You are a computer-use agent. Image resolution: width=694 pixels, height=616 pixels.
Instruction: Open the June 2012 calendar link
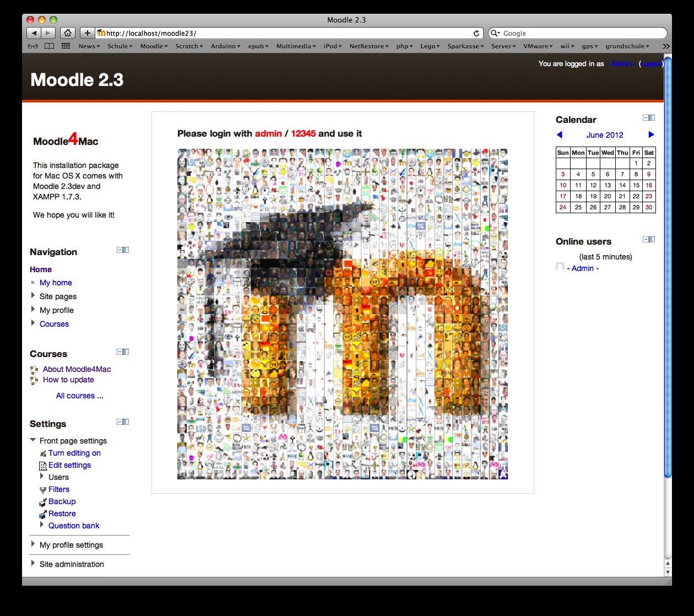click(x=605, y=135)
